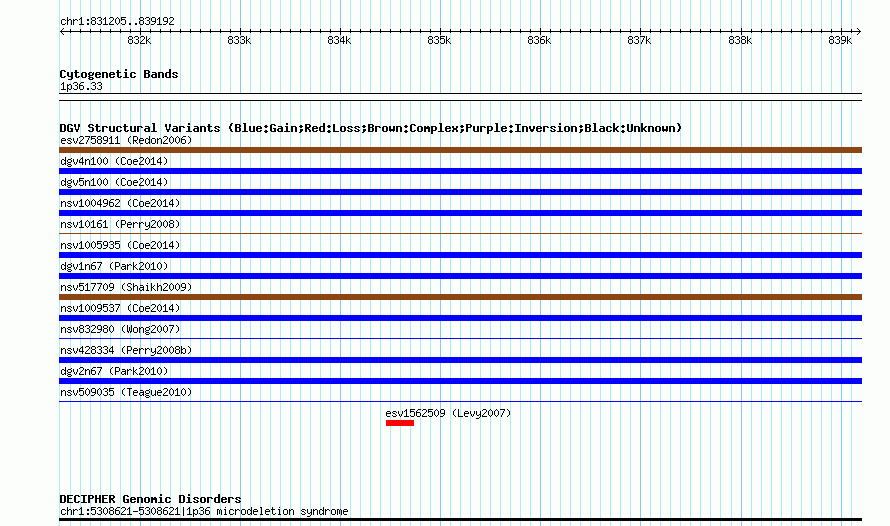Click the 836k ruler tick label
This screenshot has height=526, width=890.
539,40
